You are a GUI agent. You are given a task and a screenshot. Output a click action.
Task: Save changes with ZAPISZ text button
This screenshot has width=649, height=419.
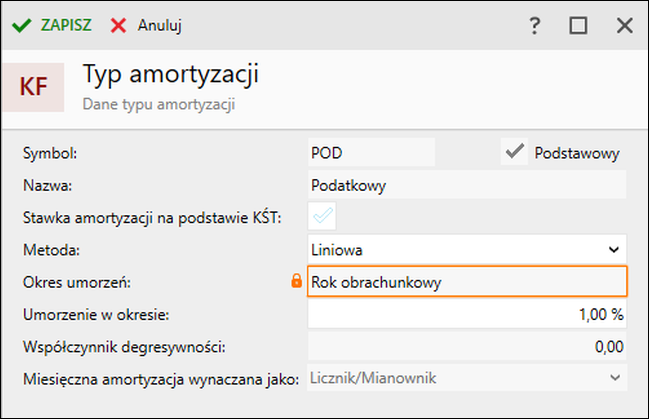point(66,25)
